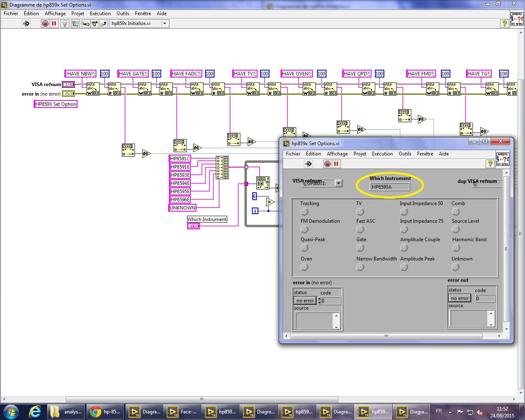Toggle the Comb indicator LED

coord(456,212)
